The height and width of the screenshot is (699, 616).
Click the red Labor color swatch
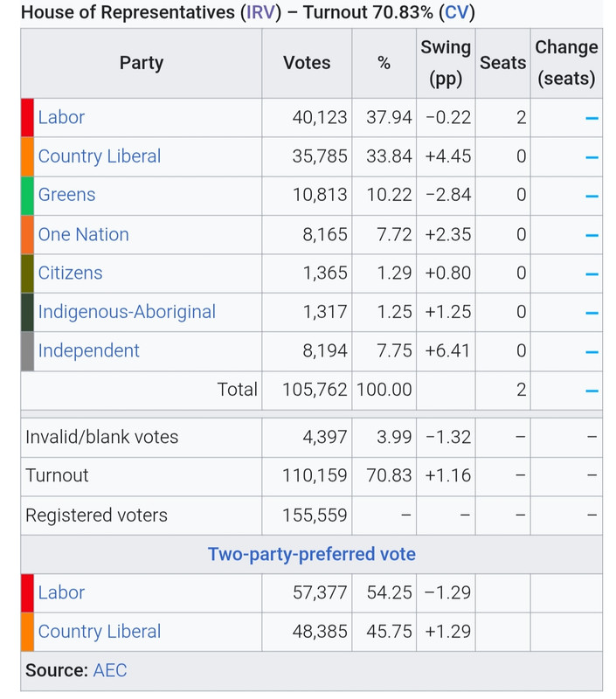click(x=27, y=118)
